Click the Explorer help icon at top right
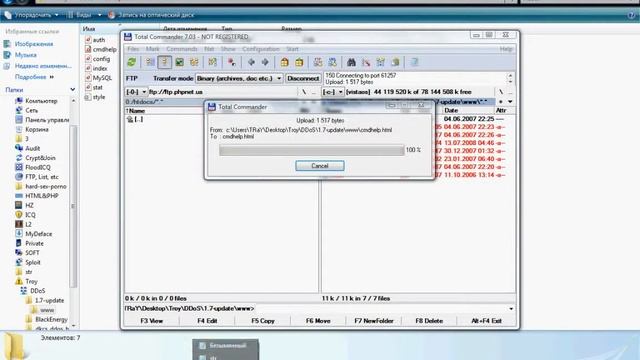The height and width of the screenshot is (360, 640). (631, 15)
